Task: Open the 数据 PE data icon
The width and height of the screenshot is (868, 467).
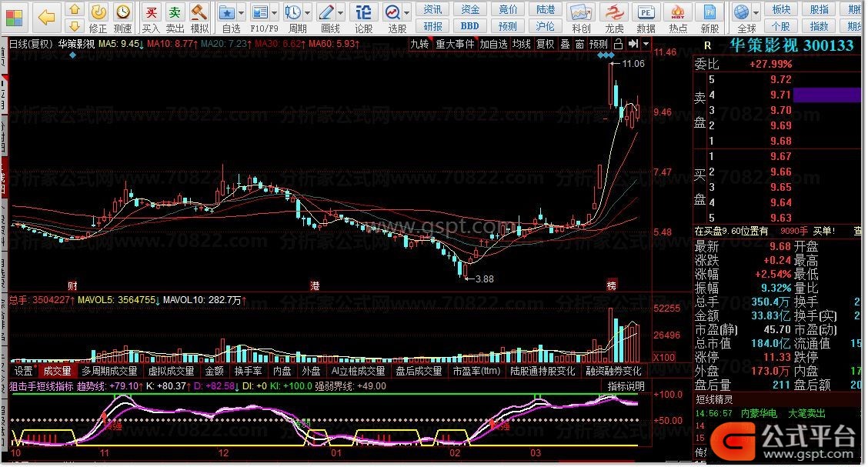Action: pos(646,12)
